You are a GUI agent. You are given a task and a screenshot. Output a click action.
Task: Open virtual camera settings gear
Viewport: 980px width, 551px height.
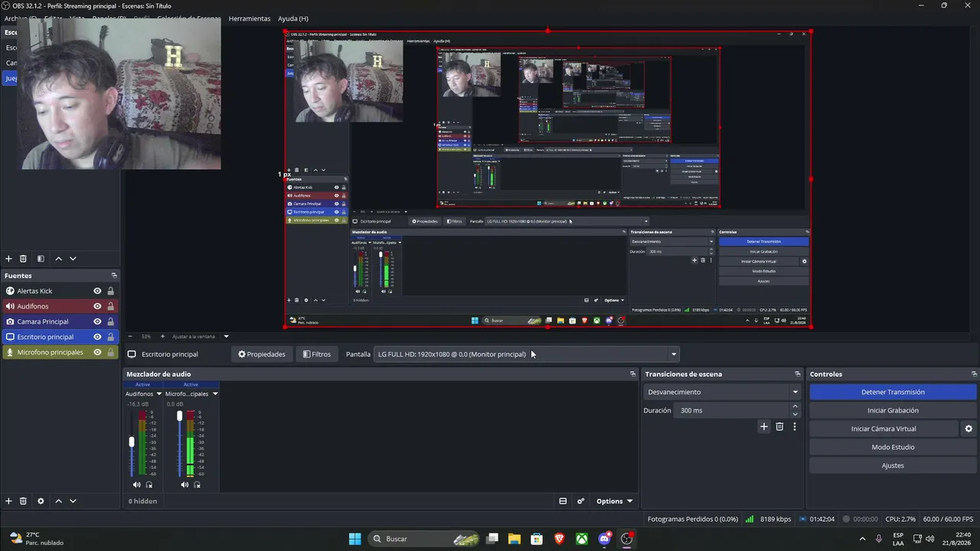click(969, 429)
